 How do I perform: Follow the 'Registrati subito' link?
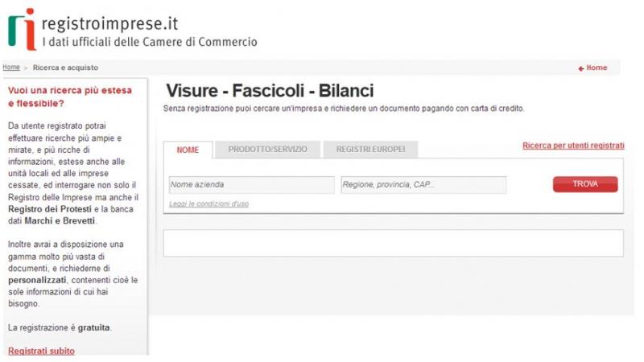(41, 351)
